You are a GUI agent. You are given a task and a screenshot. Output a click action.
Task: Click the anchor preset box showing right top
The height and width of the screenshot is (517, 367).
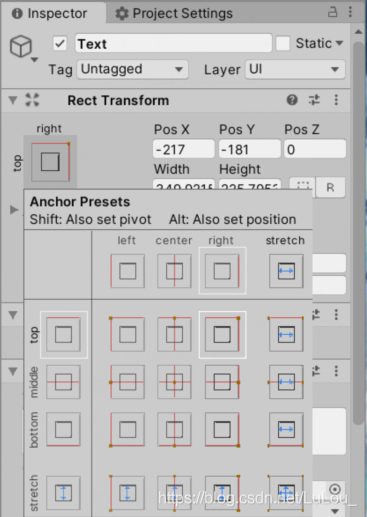(50, 162)
